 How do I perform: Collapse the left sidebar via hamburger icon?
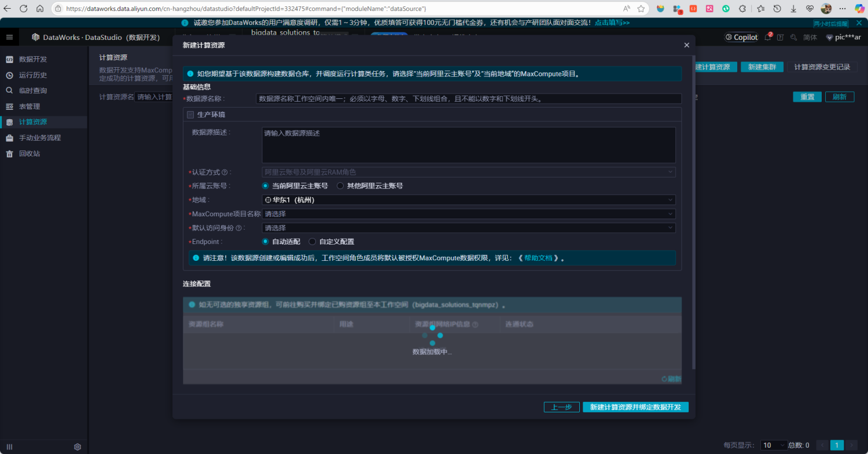tap(9, 36)
